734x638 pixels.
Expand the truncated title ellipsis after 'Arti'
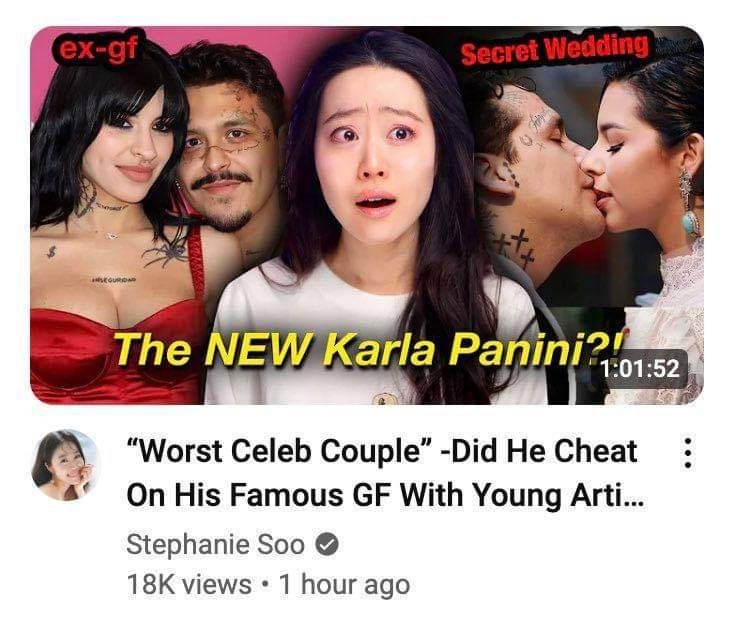coord(632,503)
